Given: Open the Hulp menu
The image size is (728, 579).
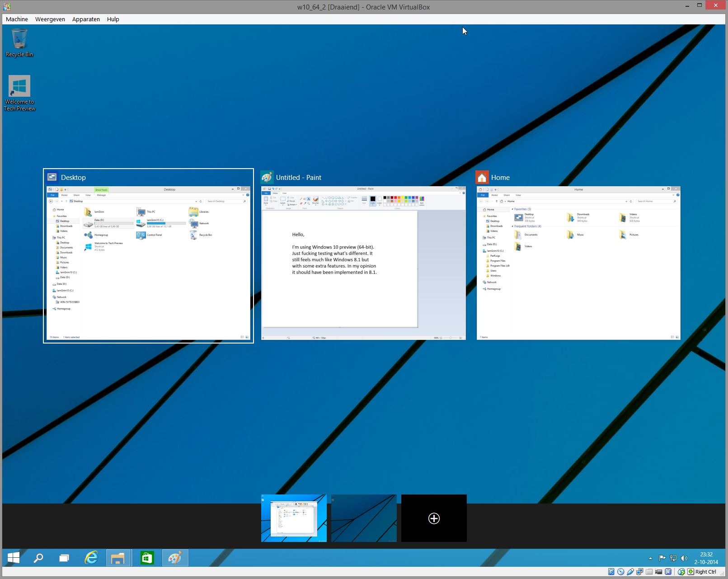Looking at the screenshot, I should [113, 19].
